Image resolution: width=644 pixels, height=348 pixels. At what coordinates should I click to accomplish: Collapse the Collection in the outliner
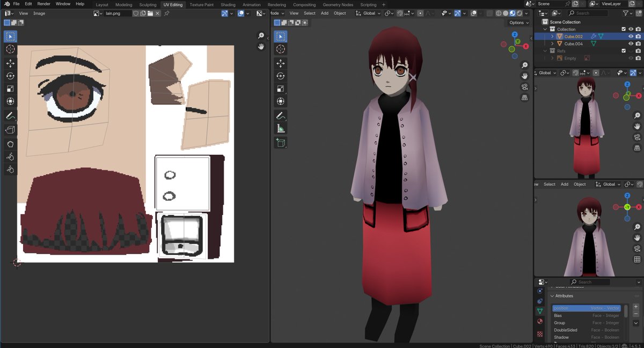coord(545,29)
